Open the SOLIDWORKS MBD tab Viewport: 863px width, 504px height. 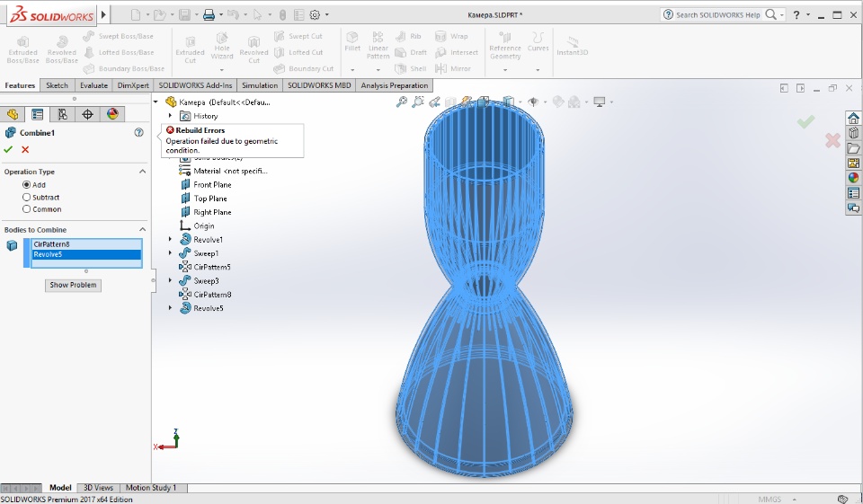tap(319, 85)
